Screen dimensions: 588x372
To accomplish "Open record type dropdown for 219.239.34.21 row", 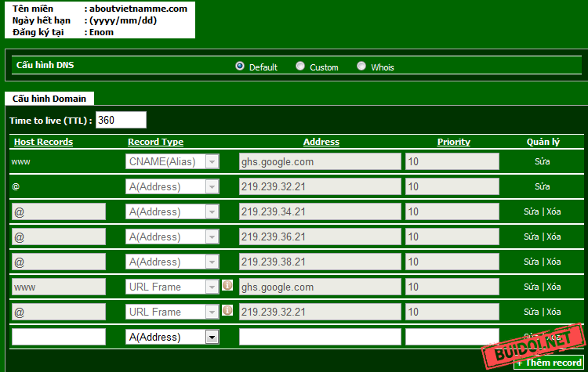I will [212, 211].
